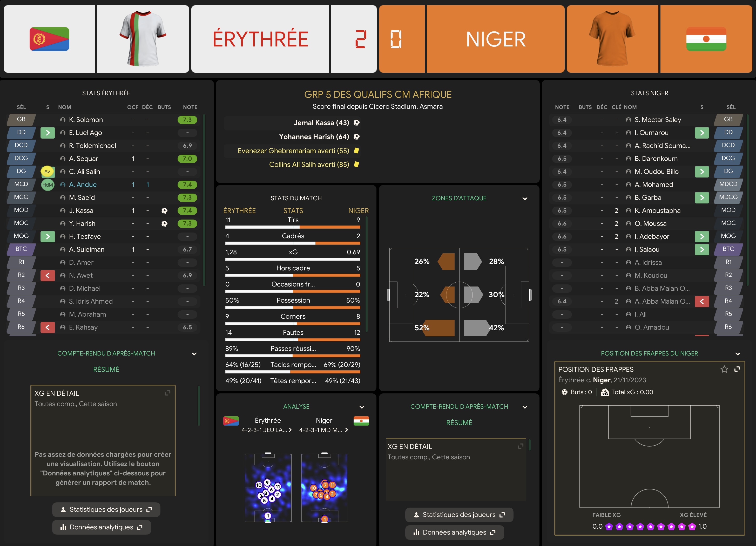Click the goal icon in J. Kassa row
Screen dimensions: 756x546
tap(164, 210)
